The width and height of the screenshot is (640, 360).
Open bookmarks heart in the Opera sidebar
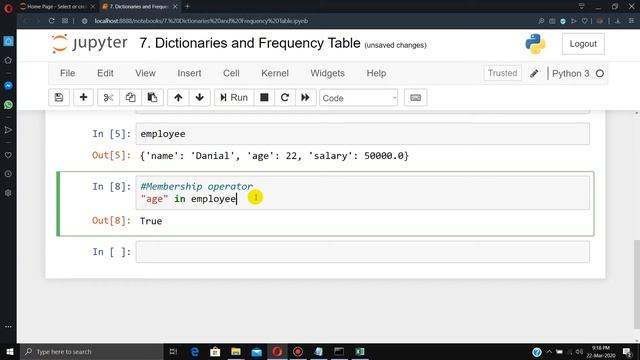click(8, 155)
